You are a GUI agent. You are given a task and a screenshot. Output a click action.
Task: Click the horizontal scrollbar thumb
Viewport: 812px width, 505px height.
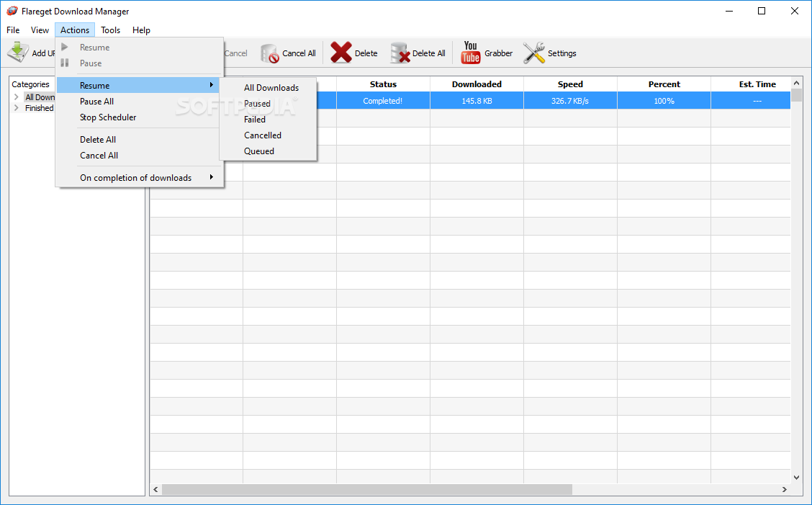click(x=367, y=489)
